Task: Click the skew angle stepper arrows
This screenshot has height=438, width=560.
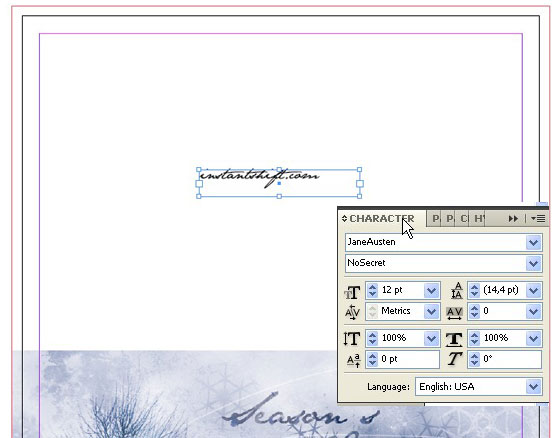Action: [x=474, y=359]
